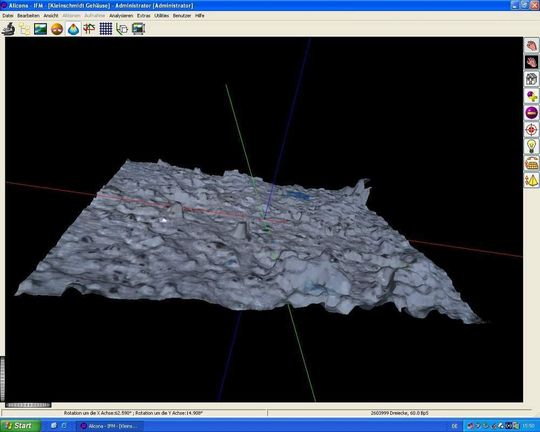The height and width of the screenshot is (432, 540).
Task: Click the rotation angle status bar text
Action: [133, 413]
